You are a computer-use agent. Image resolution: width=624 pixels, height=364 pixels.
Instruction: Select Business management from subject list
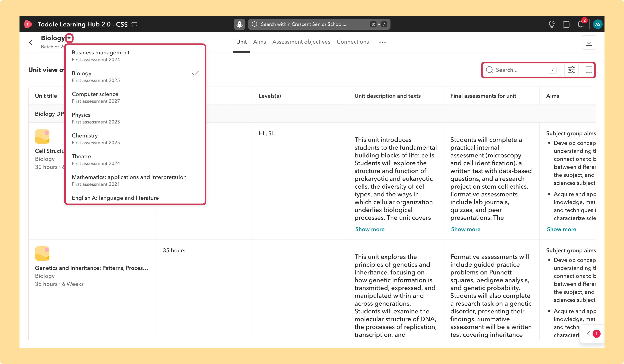pos(135,56)
